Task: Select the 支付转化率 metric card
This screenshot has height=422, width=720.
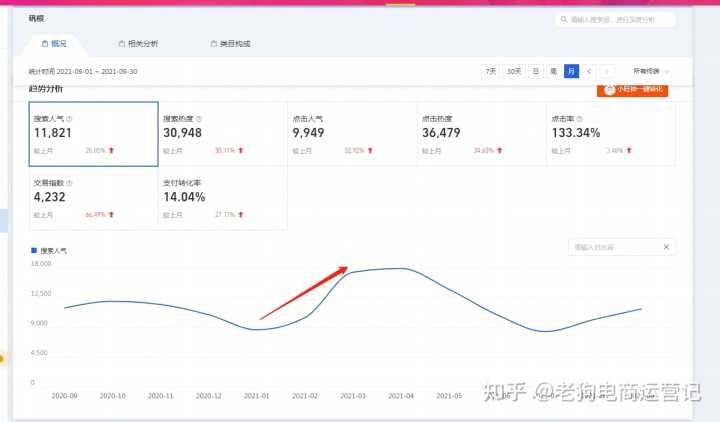Action: (223, 198)
